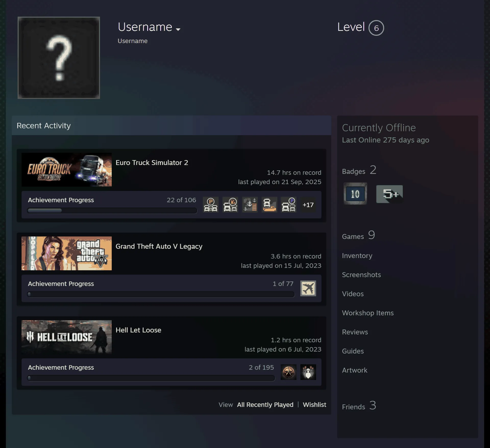The height and width of the screenshot is (448, 490).
Task: Select the Level 10 badge icon
Action: click(x=355, y=194)
